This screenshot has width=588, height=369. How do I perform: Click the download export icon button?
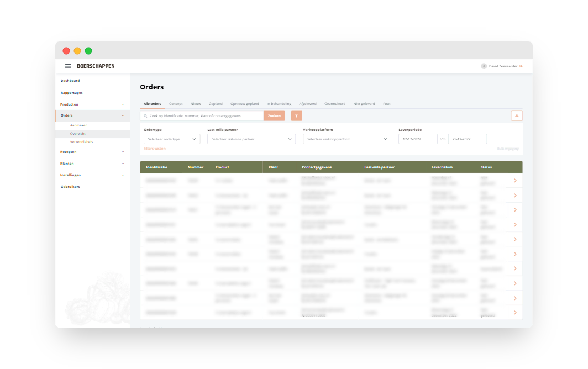[517, 116]
